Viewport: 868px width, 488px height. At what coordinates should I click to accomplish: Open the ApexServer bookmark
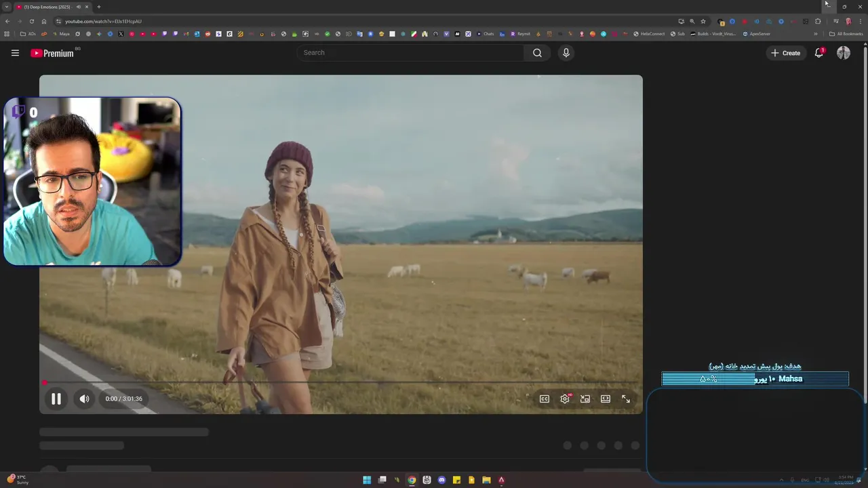pyautogui.click(x=757, y=34)
